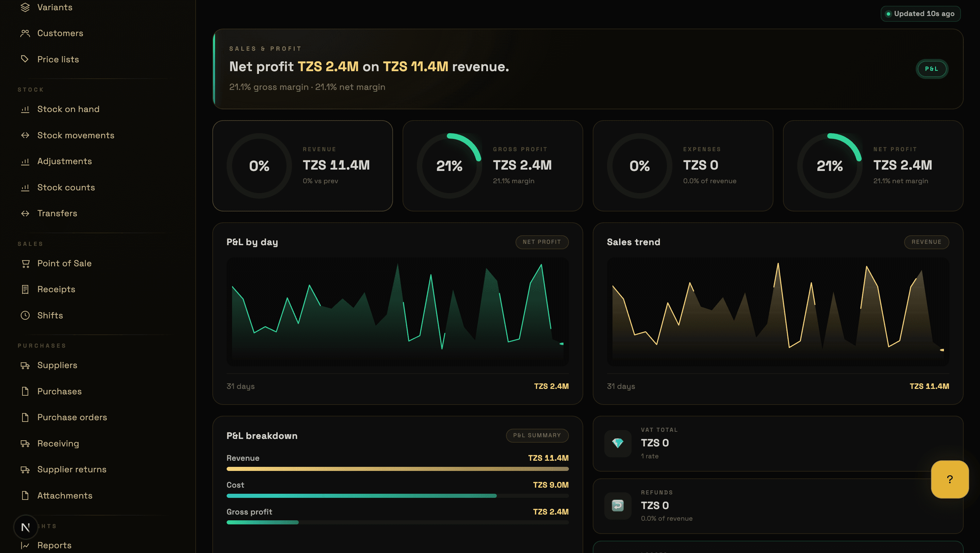Click the Receipts document icon
The width and height of the screenshot is (980, 553).
[x=25, y=289]
